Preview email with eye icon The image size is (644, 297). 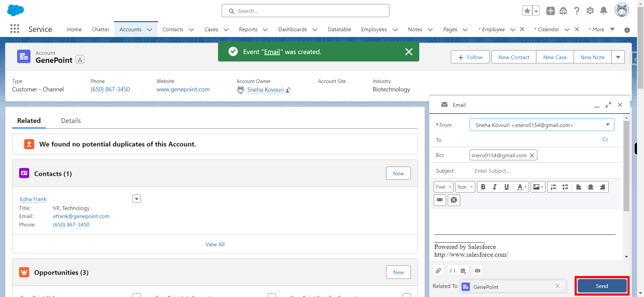[x=478, y=270]
